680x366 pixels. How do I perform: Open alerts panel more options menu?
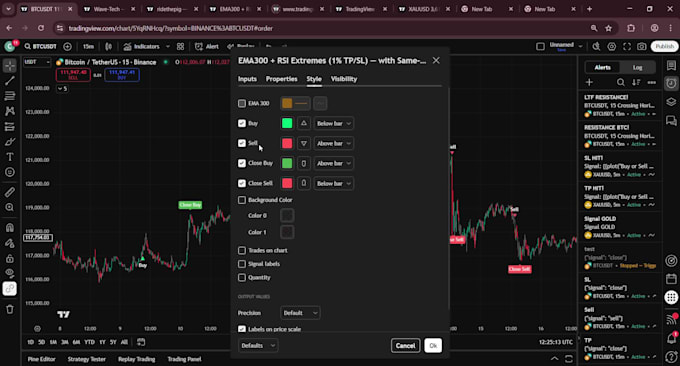[651, 82]
